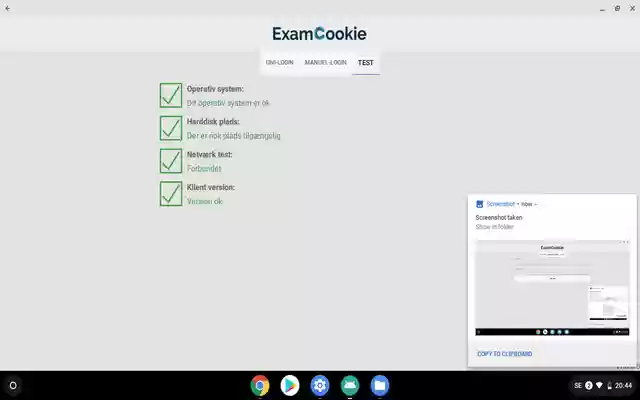Go back with the top-left arrow

click(7, 8)
